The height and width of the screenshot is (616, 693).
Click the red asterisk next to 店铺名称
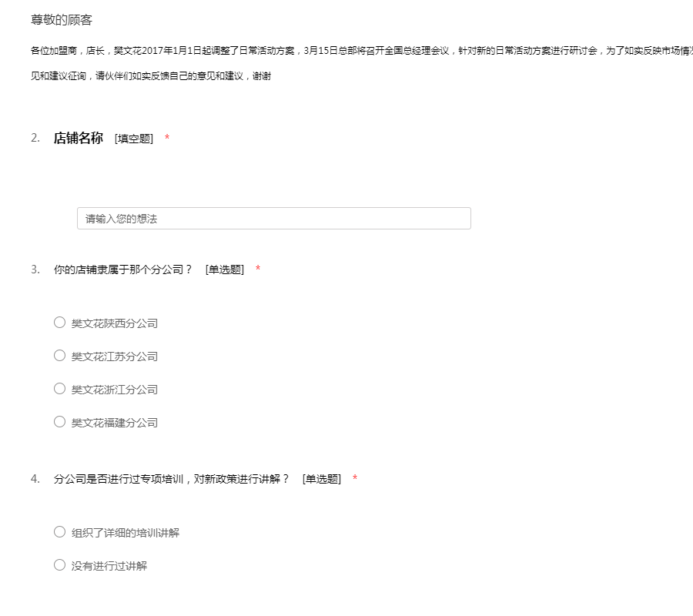coord(167,139)
